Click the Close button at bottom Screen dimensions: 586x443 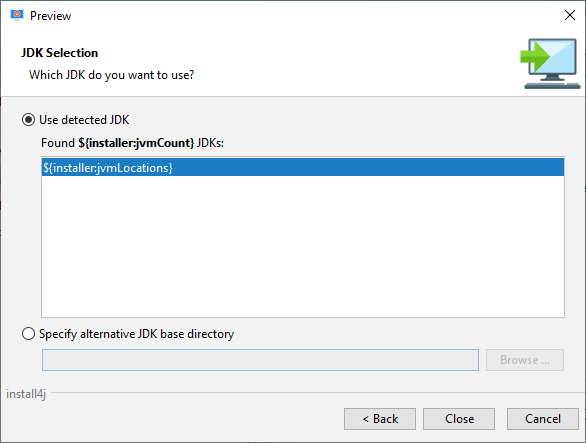coord(459,419)
